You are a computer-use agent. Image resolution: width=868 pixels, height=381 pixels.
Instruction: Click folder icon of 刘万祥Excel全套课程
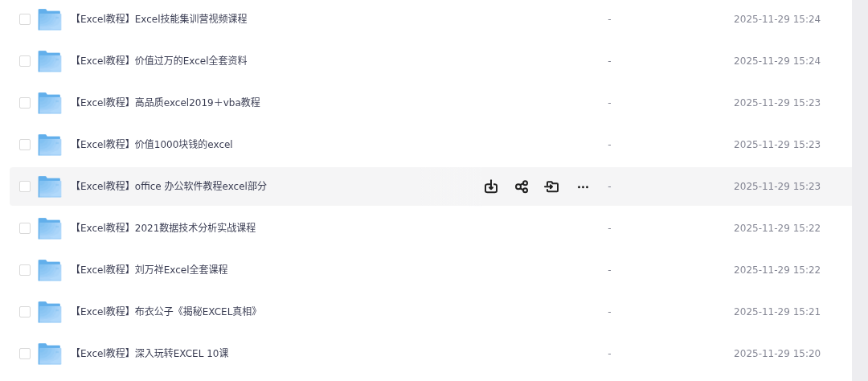pyautogui.click(x=50, y=270)
